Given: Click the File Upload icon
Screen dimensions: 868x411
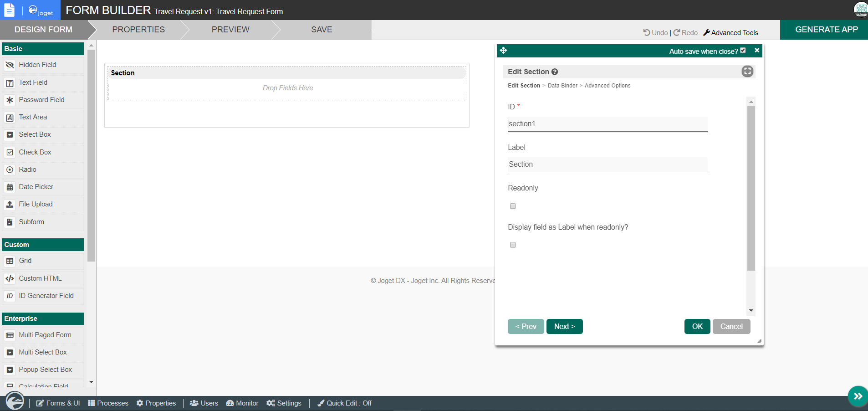Looking at the screenshot, I should click(10, 205).
